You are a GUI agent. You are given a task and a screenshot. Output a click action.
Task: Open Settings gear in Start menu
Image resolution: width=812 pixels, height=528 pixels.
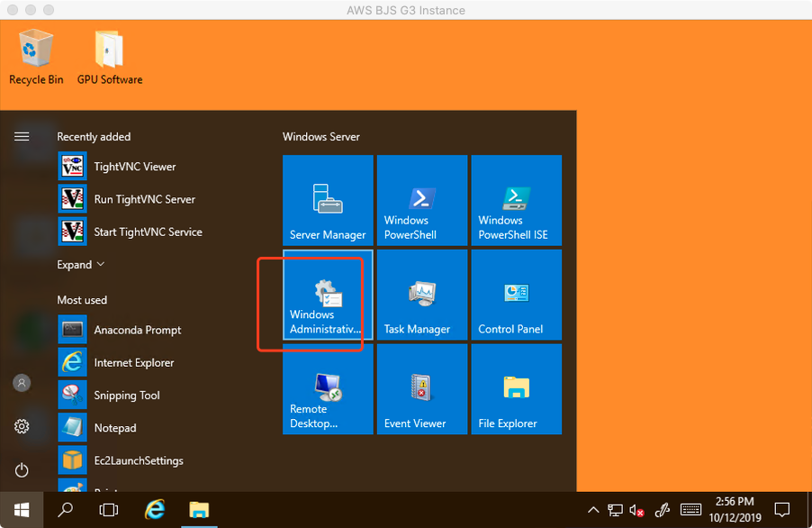click(x=22, y=426)
